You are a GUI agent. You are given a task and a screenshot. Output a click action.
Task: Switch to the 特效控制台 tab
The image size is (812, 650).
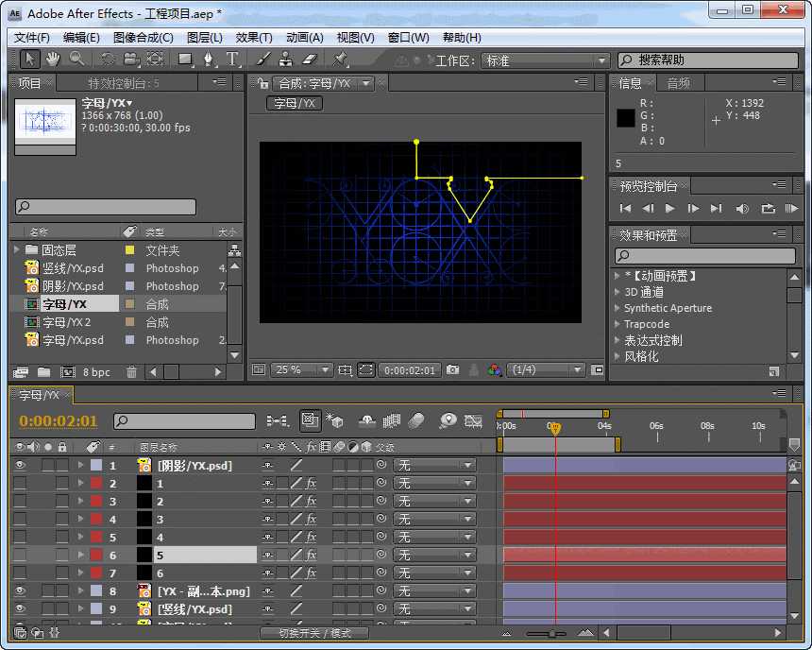(x=124, y=83)
